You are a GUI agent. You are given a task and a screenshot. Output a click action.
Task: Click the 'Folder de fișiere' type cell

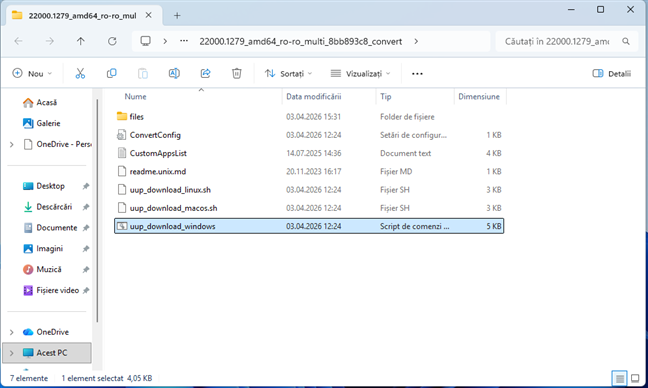click(407, 117)
